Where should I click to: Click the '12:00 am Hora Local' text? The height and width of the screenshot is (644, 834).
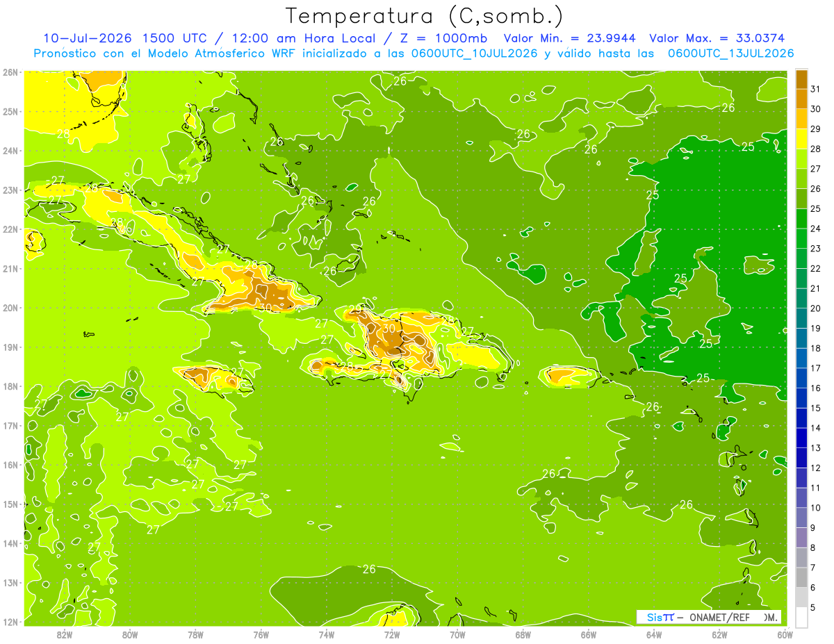click(303, 38)
